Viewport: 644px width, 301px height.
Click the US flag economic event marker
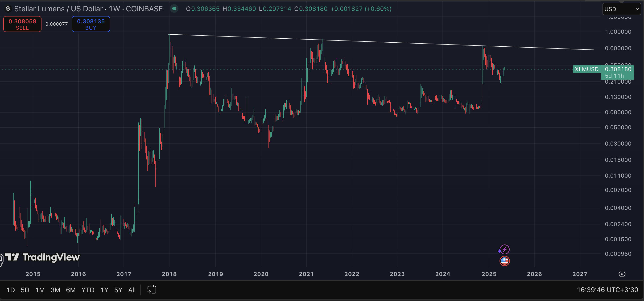pos(504,261)
